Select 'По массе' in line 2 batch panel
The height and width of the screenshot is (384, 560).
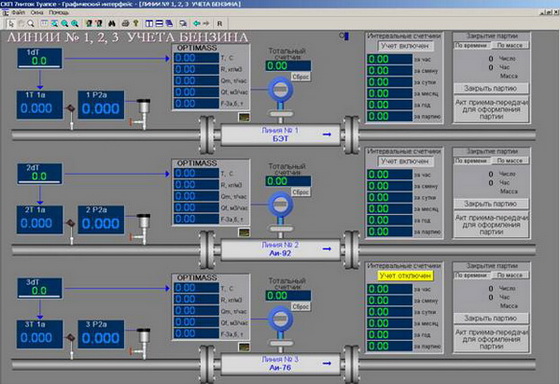pos(510,161)
